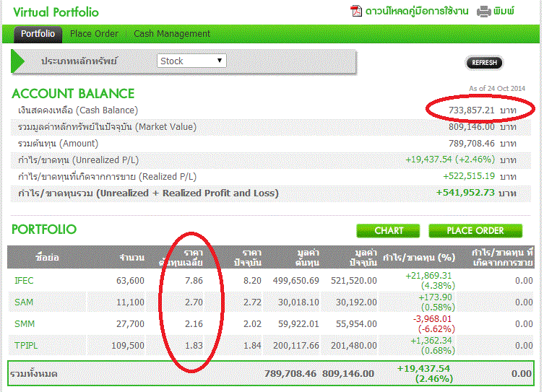
Task: Click SAM cost value 30,018.10
Action: pos(298,302)
